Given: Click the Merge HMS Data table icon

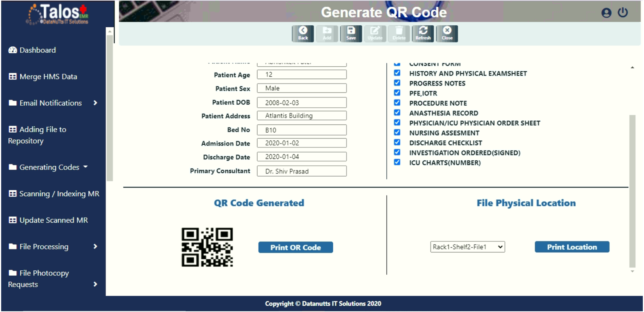Looking at the screenshot, I should coord(12,76).
